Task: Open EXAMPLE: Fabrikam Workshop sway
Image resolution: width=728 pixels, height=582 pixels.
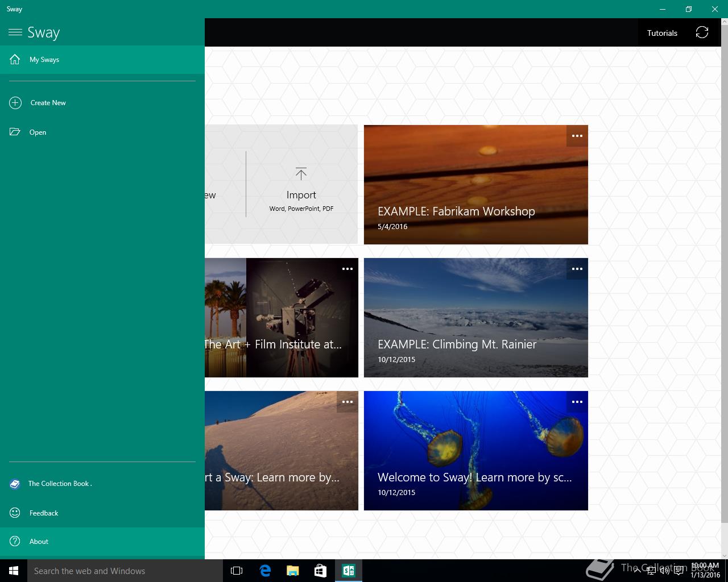Action: tap(476, 185)
